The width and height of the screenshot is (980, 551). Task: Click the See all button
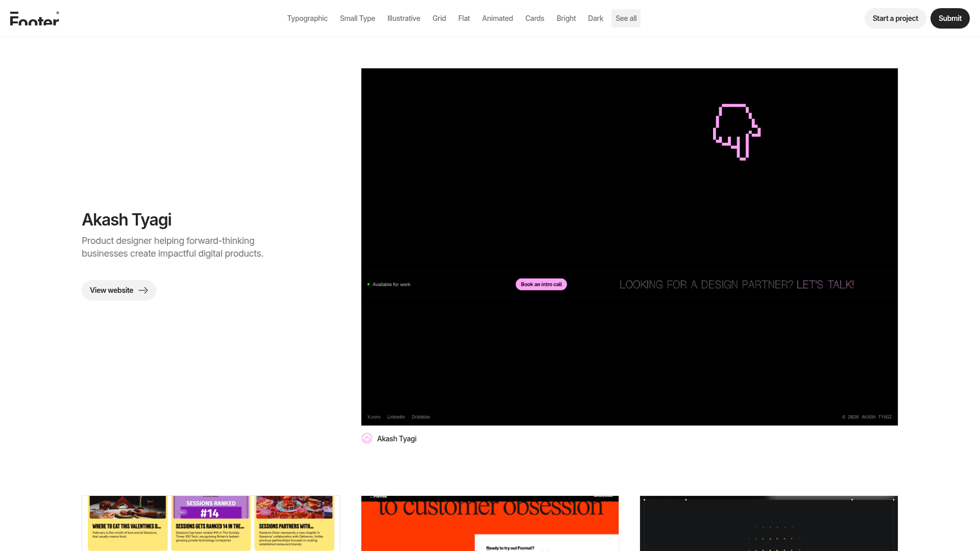(626, 18)
